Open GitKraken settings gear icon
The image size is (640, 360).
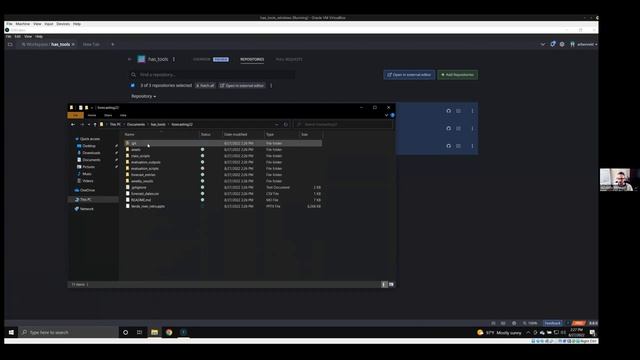(x=562, y=44)
